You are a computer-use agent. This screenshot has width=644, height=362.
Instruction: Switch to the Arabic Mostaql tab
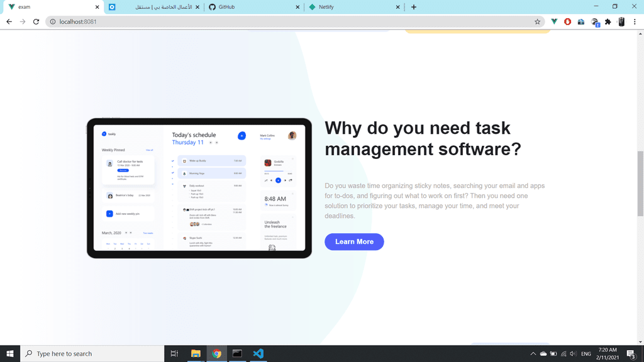153,7
